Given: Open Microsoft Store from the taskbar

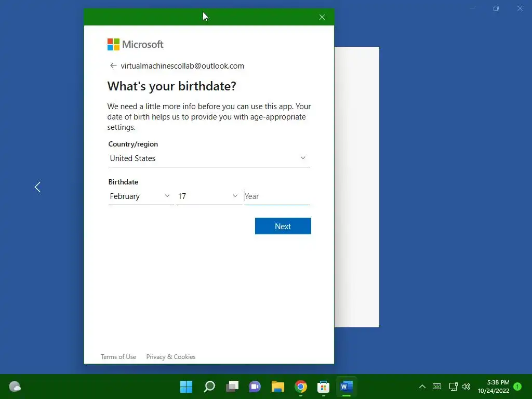Looking at the screenshot, I should [x=323, y=387].
